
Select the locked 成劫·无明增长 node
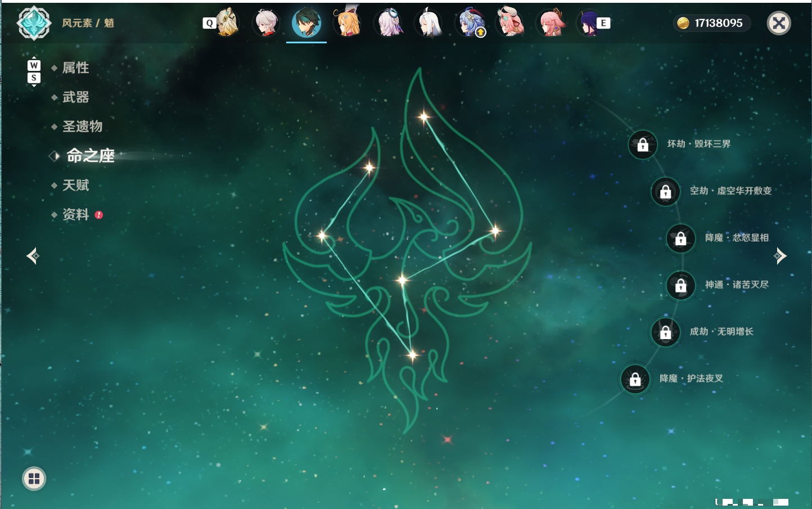click(x=666, y=332)
